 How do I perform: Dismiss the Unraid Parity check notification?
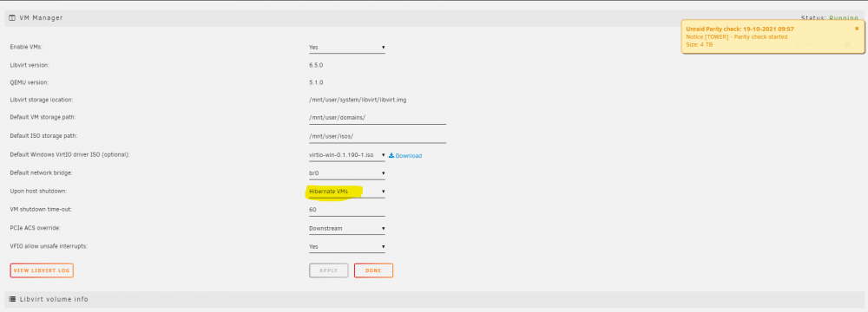coord(857,29)
